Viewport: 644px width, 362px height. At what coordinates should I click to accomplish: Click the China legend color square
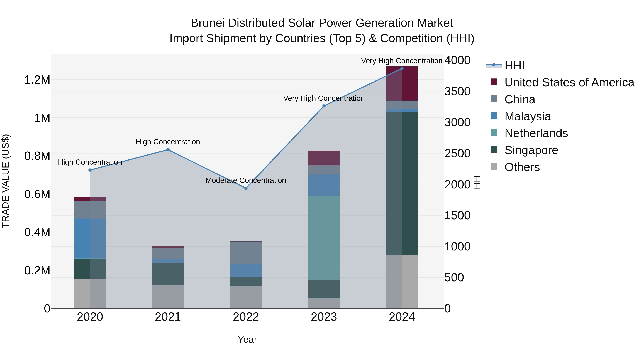[494, 99]
